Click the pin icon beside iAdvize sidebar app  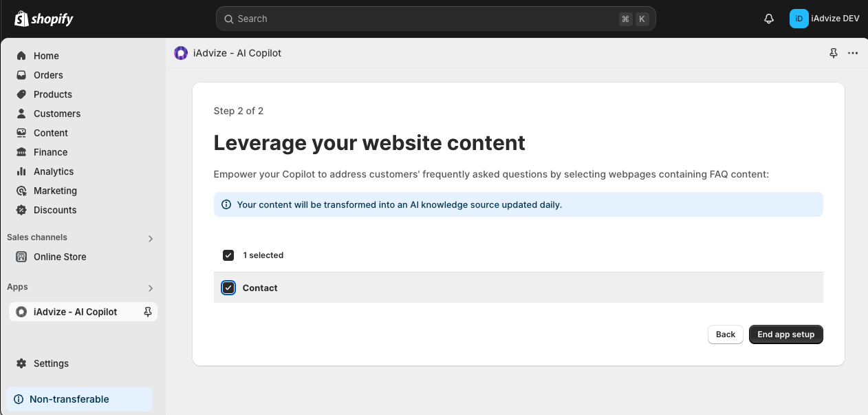pos(147,312)
